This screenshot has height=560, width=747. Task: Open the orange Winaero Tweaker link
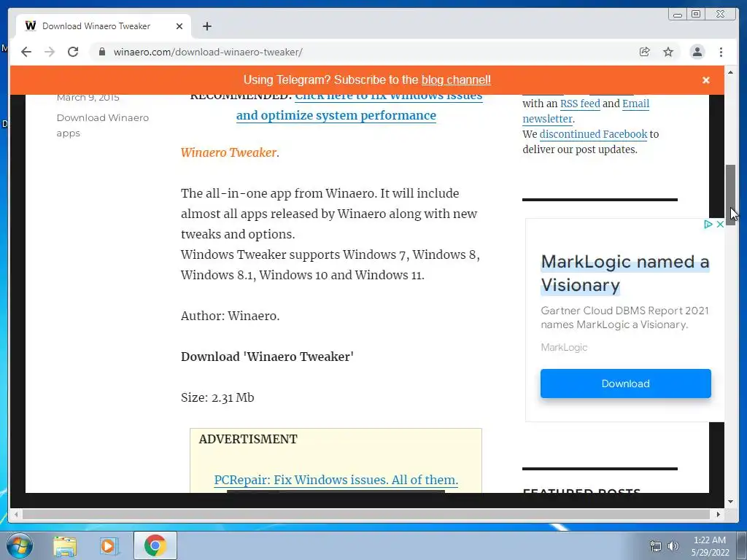click(x=228, y=152)
